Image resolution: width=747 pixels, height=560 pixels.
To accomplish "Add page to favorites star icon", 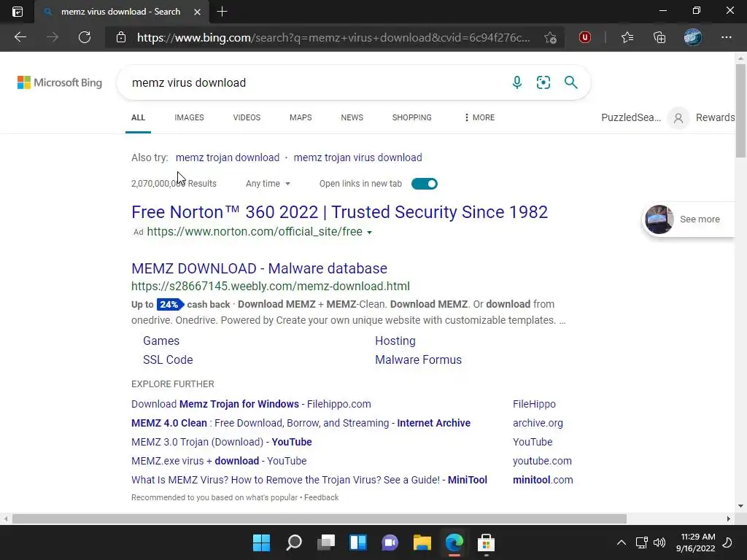I will 550,38.
